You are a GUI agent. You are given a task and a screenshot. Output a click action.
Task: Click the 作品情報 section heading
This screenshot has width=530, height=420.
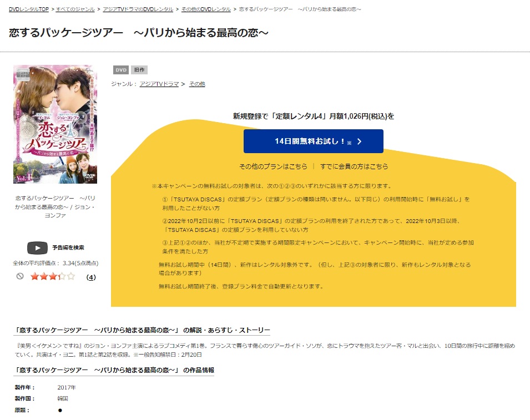(x=114, y=370)
